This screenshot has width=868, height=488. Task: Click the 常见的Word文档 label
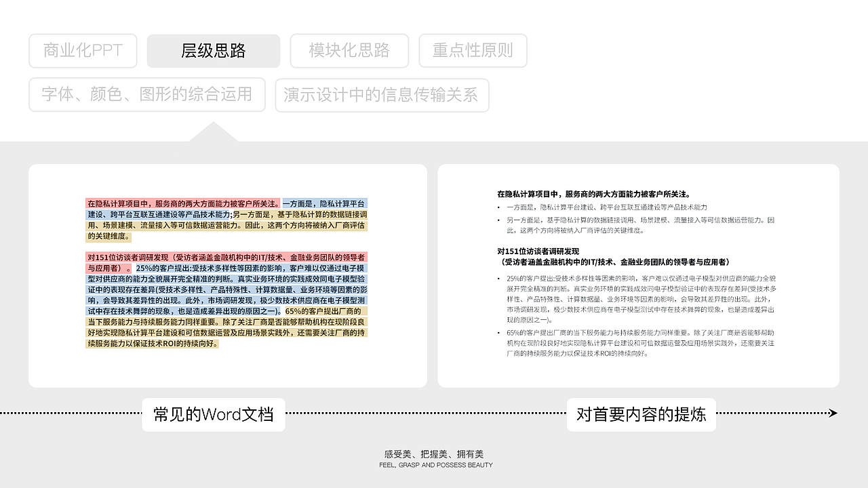pyautogui.click(x=213, y=414)
